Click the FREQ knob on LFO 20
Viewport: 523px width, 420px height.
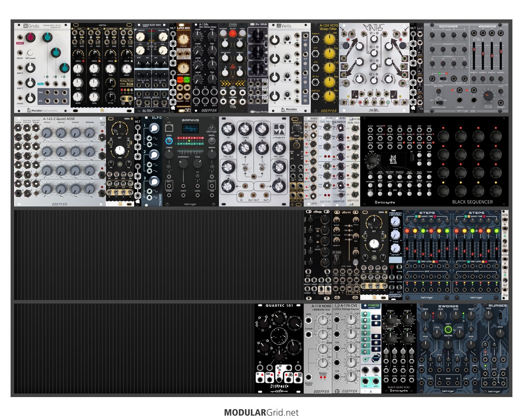[183, 39]
